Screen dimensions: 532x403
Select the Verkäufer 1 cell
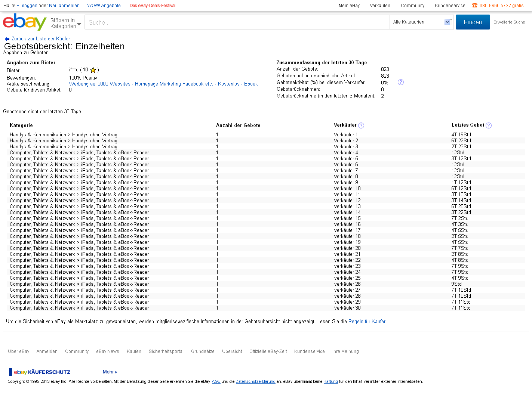[x=346, y=135]
